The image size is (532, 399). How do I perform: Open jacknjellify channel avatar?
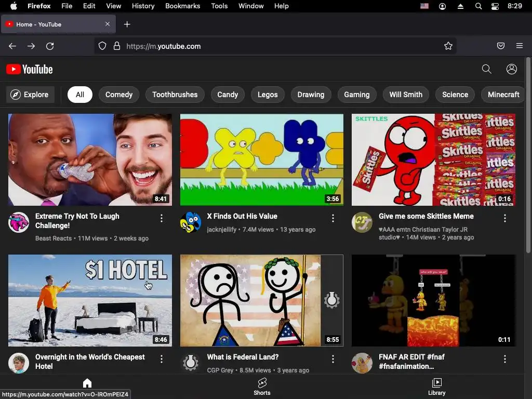pos(191,222)
